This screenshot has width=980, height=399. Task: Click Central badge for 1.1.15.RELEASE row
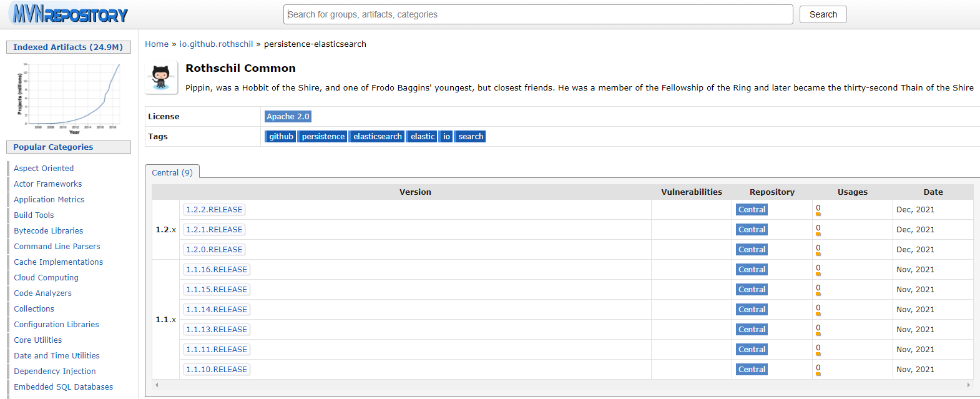tap(752, 290)
